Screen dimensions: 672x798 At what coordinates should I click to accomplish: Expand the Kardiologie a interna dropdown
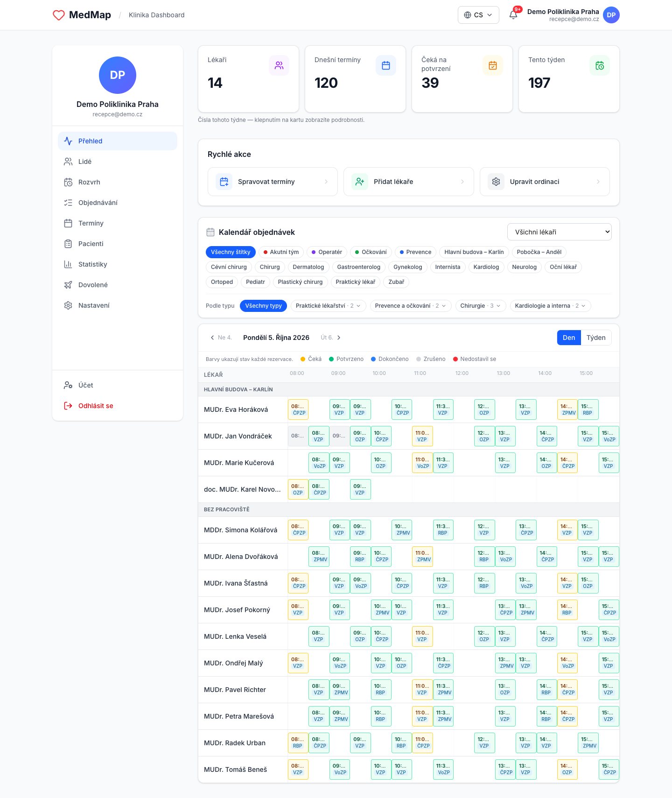coord(551,306)
